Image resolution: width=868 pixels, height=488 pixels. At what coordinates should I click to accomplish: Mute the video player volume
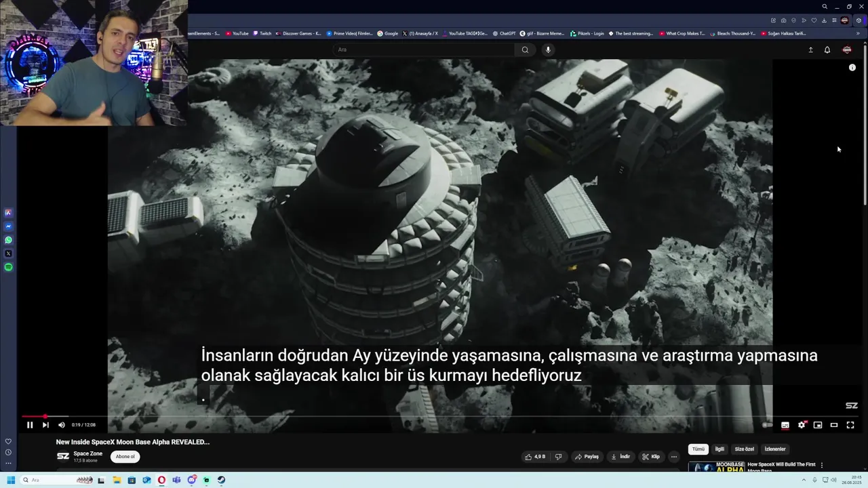(62, 425)
